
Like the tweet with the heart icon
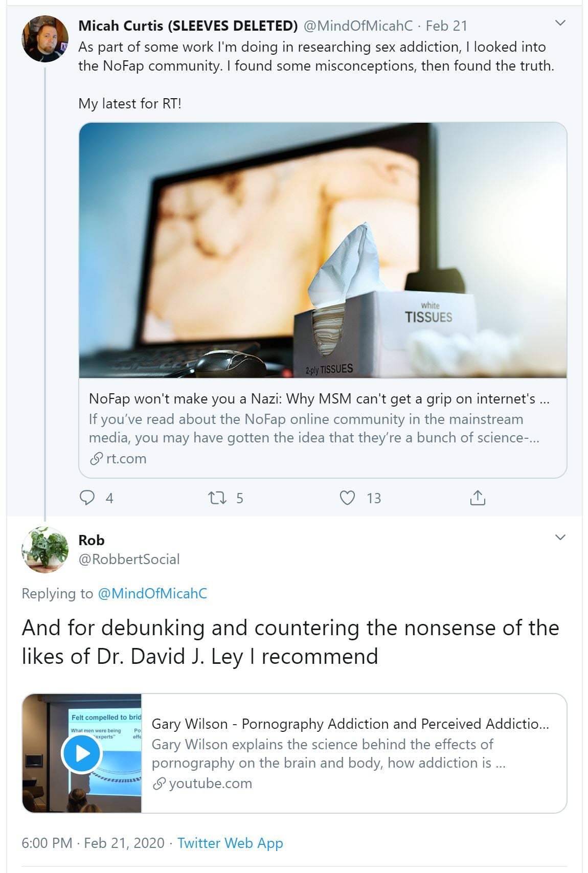(348, 498)
